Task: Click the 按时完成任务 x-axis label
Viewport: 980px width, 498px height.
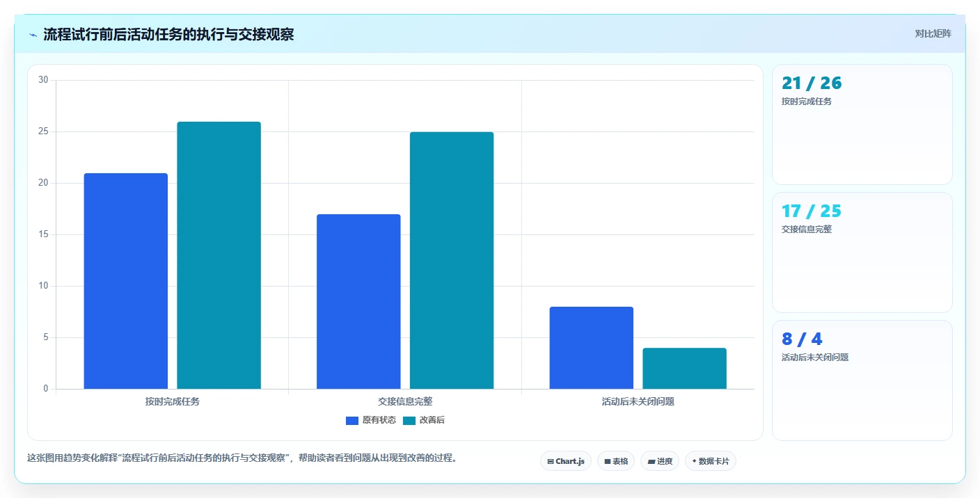Action: point(173,401)
